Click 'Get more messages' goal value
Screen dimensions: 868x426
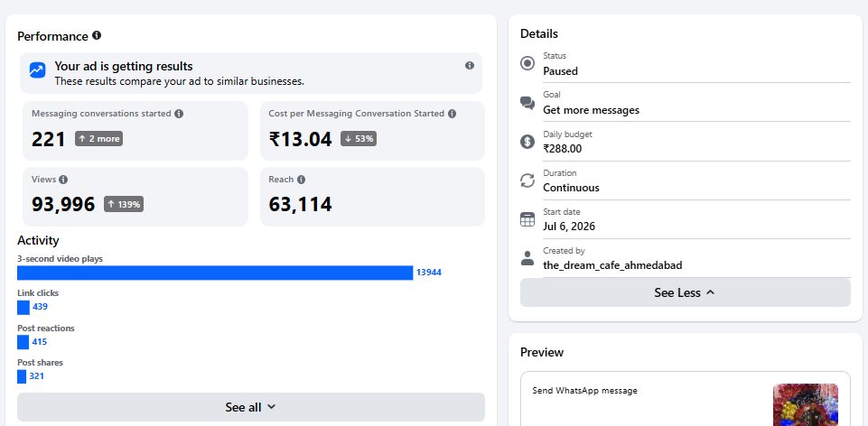592,110
